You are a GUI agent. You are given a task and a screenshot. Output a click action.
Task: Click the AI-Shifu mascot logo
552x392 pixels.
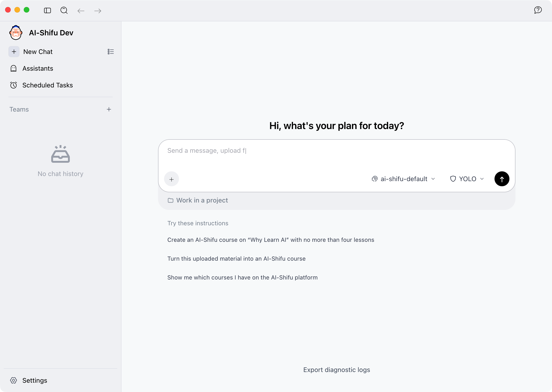pyautogui.click(x=16, y=33)
